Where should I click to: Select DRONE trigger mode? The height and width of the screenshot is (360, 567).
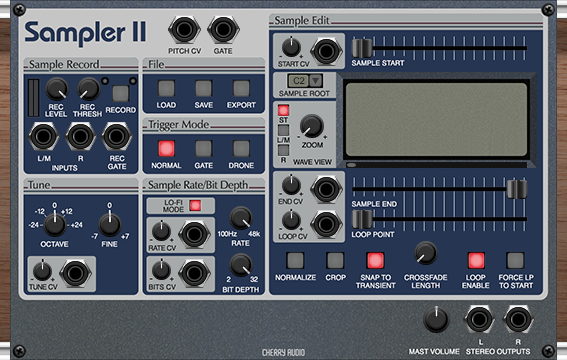241,149
